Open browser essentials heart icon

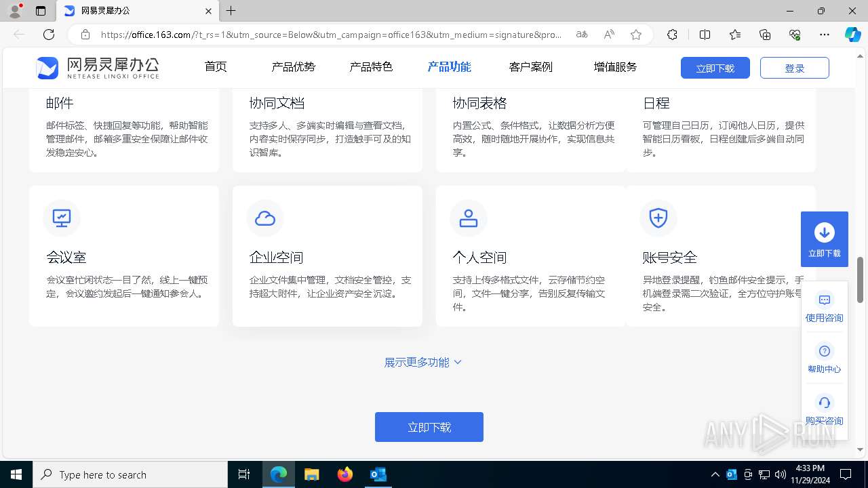(x=795, y=35)
